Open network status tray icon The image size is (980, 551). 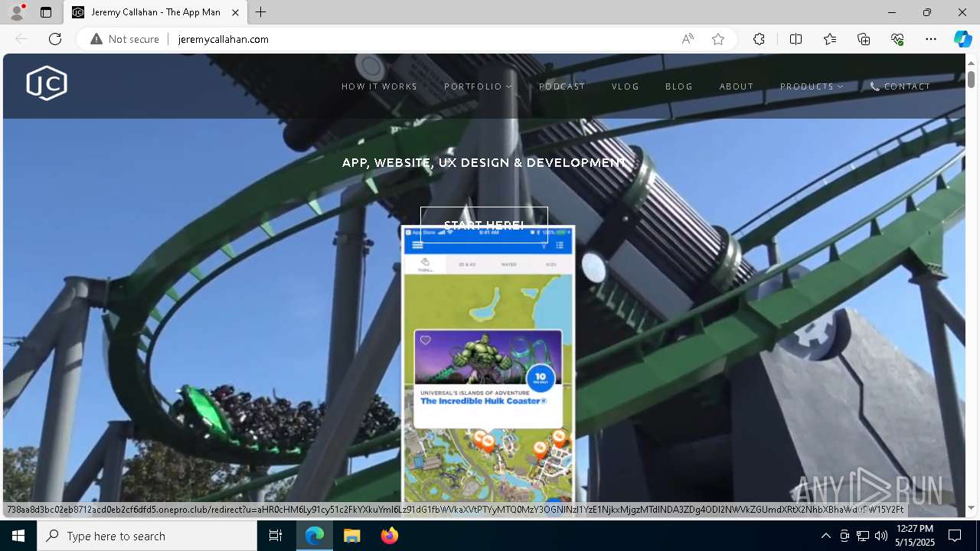pos(863,536)
